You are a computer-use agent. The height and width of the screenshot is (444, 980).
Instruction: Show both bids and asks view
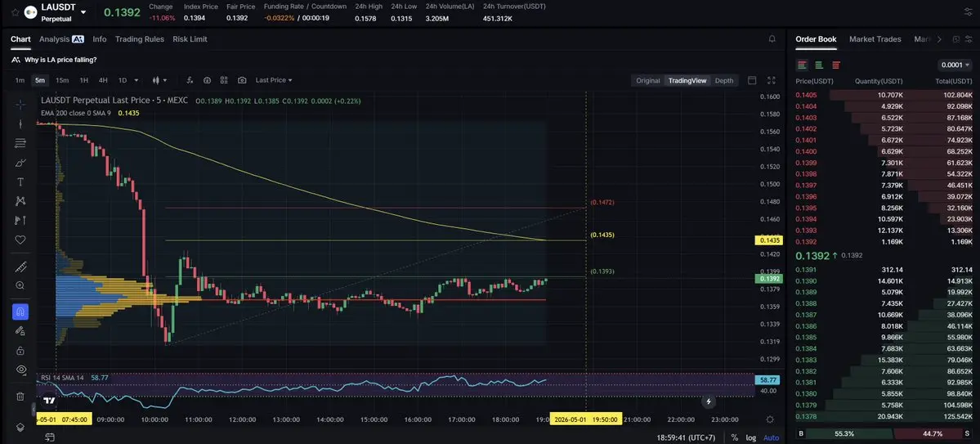[803, 65]
